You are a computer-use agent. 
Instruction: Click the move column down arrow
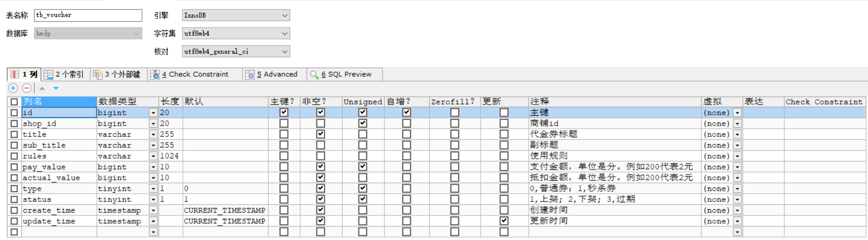coord(56,88)
